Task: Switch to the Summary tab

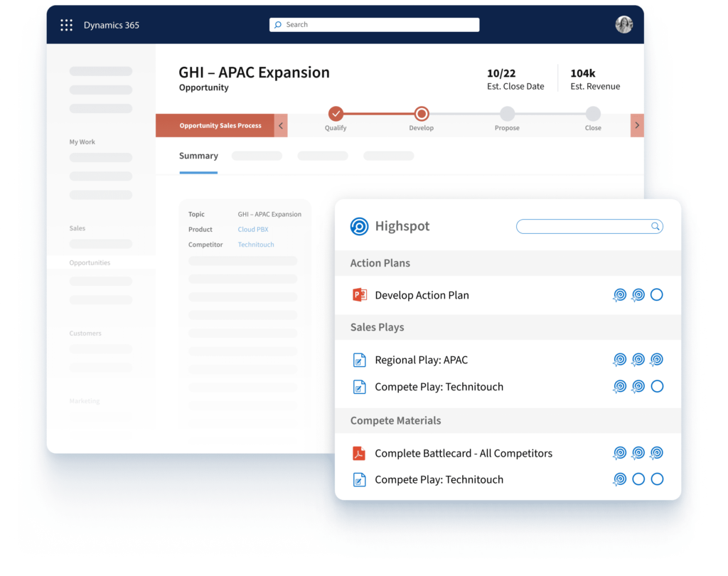Action: click(x=199, y=156)
